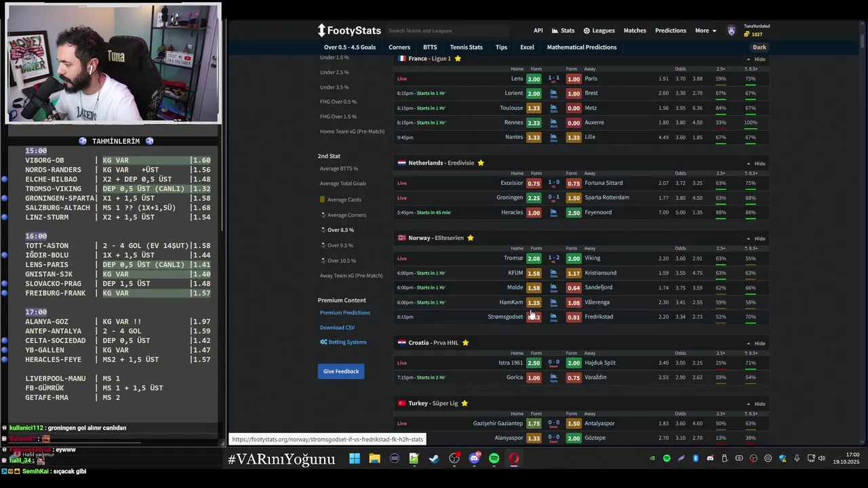
Task: Open stats icon for KFUM vs Kristiansund
Action: pos(553,273)
